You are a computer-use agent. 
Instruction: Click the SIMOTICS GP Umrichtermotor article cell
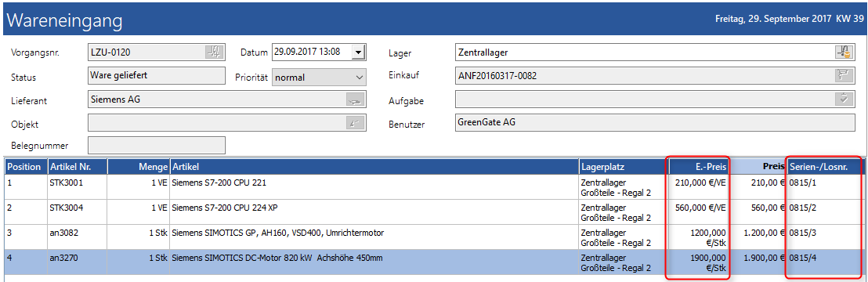tap(374, 237)
